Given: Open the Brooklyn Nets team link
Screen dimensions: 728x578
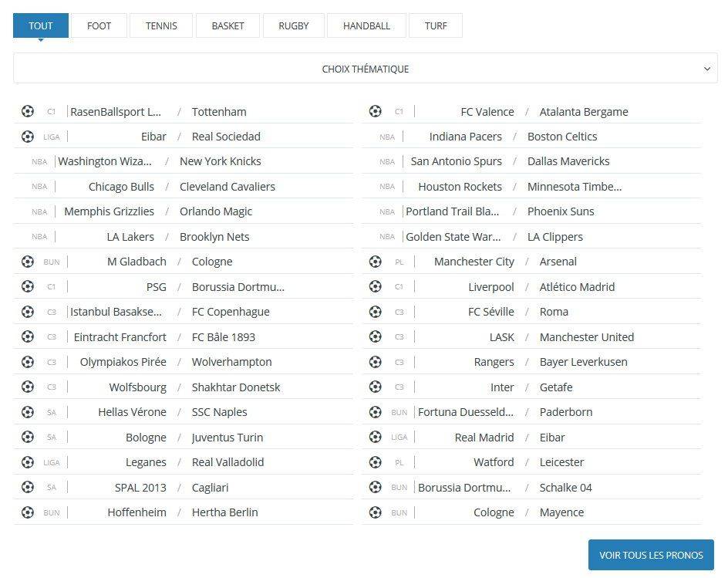Looking at the screenshot, I should click(x=214, y=237).
